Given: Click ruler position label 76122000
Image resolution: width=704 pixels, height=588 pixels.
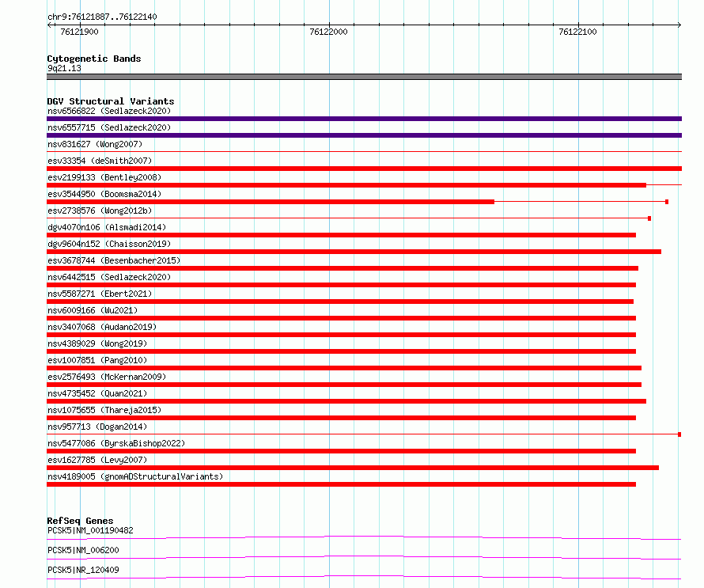Looking at the screenshot, I should (328, 32).
